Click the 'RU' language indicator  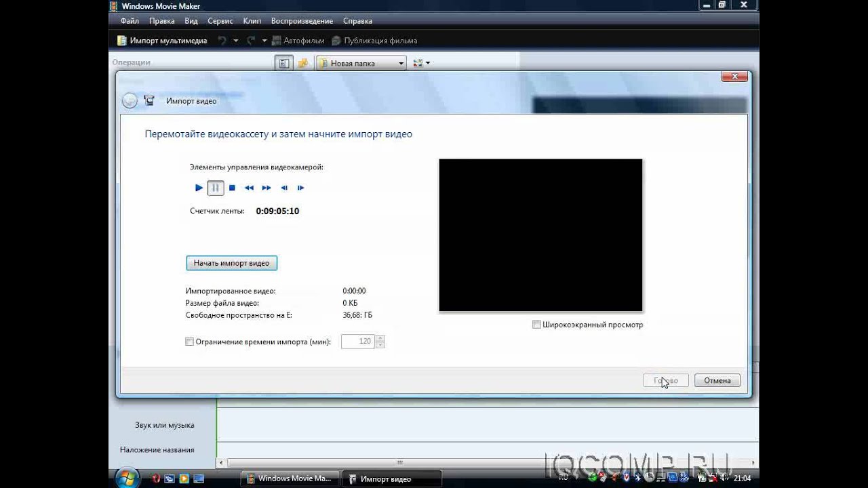coord(564,478)
